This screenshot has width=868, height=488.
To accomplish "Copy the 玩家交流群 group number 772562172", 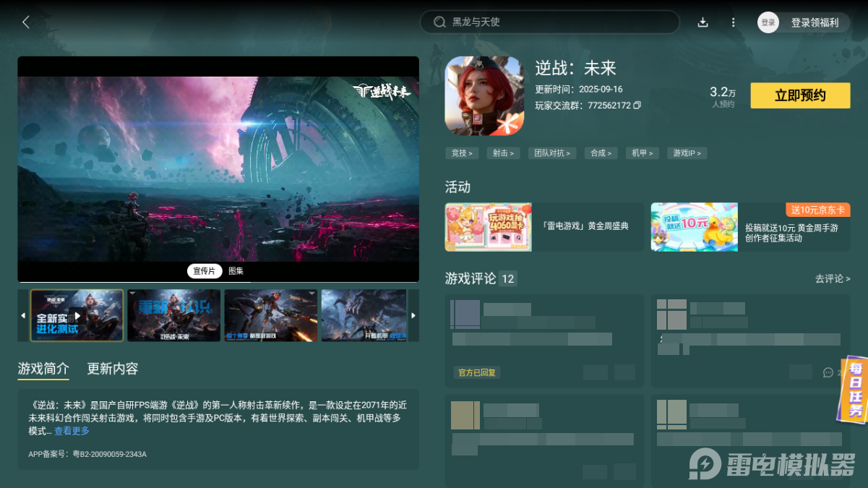I will pos(638,105).
